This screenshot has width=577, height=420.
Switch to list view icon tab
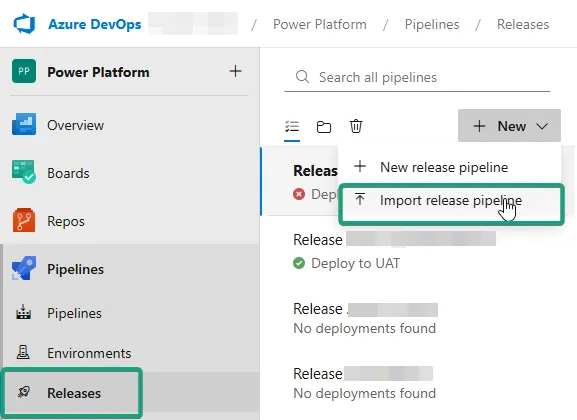(x=292, y=127)
